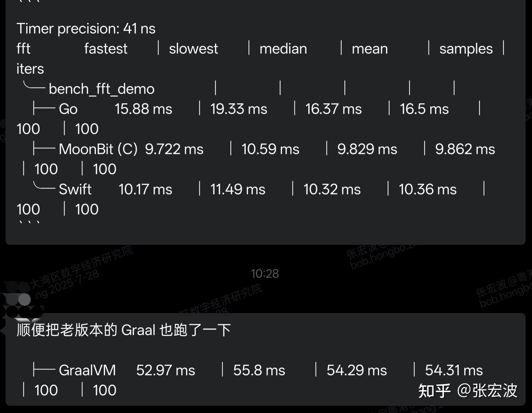The image size is (532, 413).
Task: Select the MoonBit (C) row label
Action: 98,149
